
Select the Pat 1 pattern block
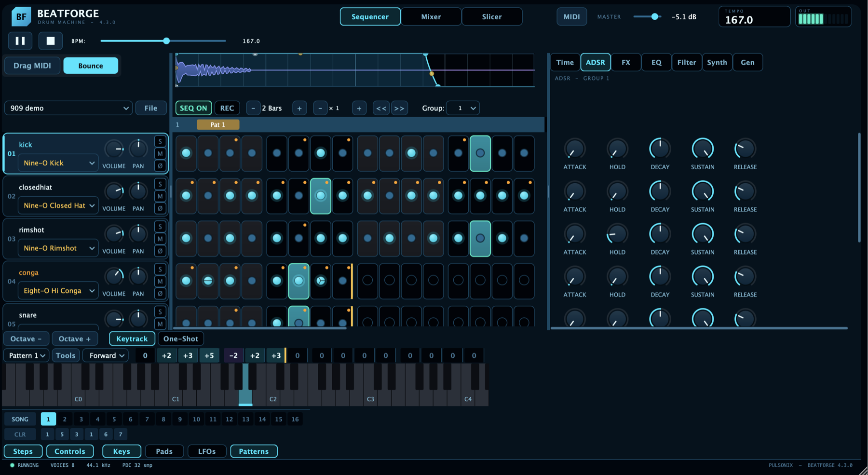click(218, 124)
